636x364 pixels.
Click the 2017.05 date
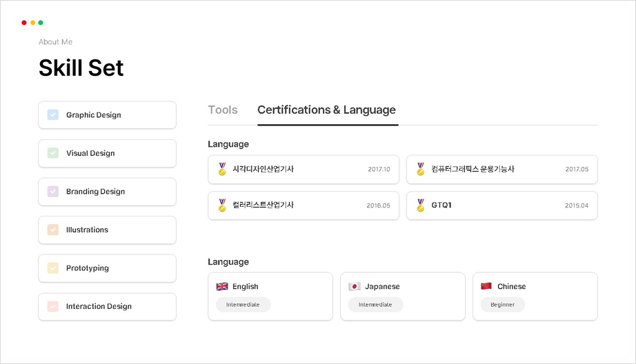point(577,170)
